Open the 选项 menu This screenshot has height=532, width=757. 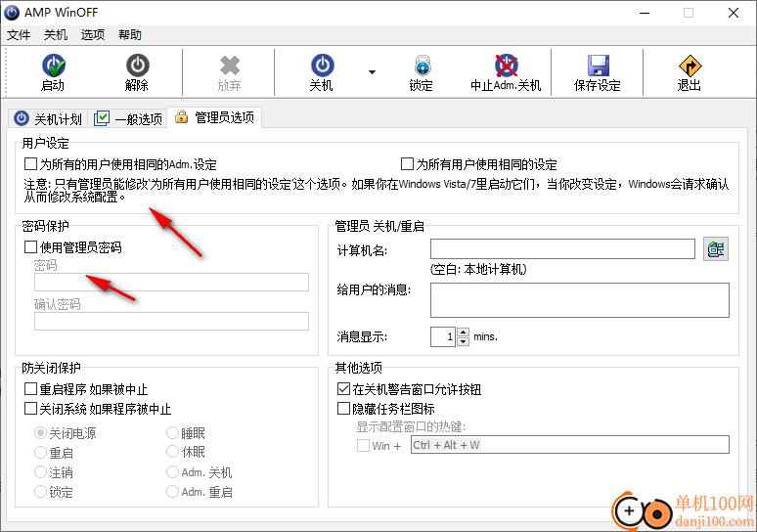[93, 35]
